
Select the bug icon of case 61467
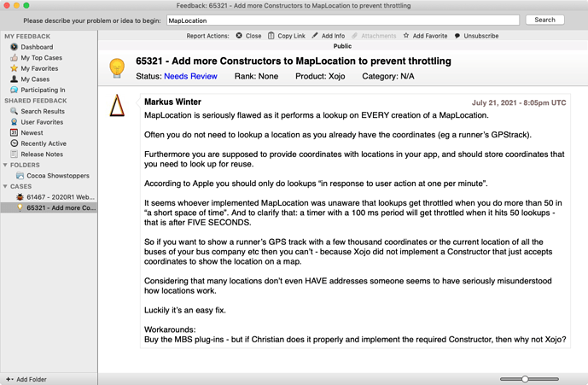click(x=20, y=197)
